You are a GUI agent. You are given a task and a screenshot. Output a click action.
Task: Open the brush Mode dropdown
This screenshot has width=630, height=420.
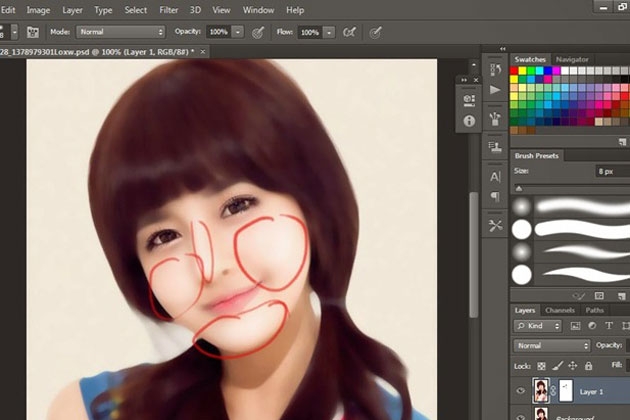118,32
